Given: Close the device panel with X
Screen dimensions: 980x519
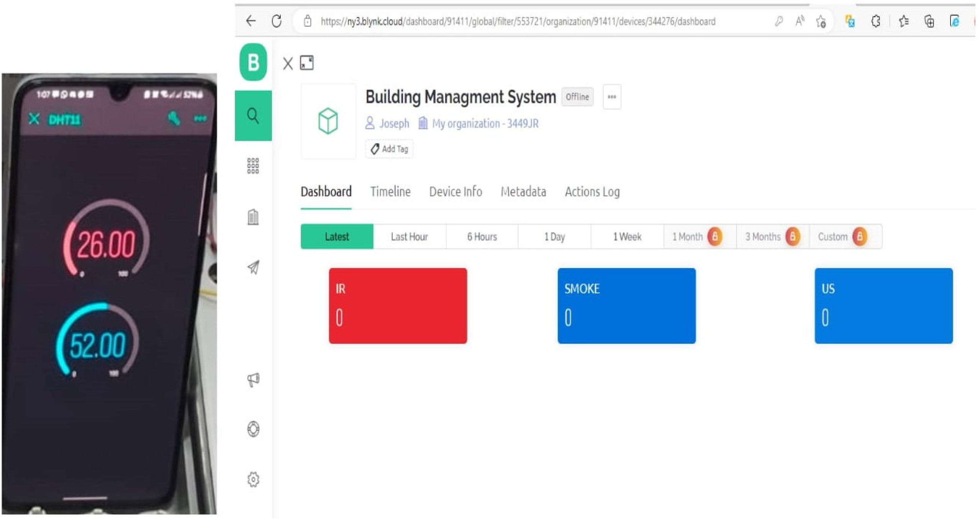Looking at the screenshot, I should 288,63.
